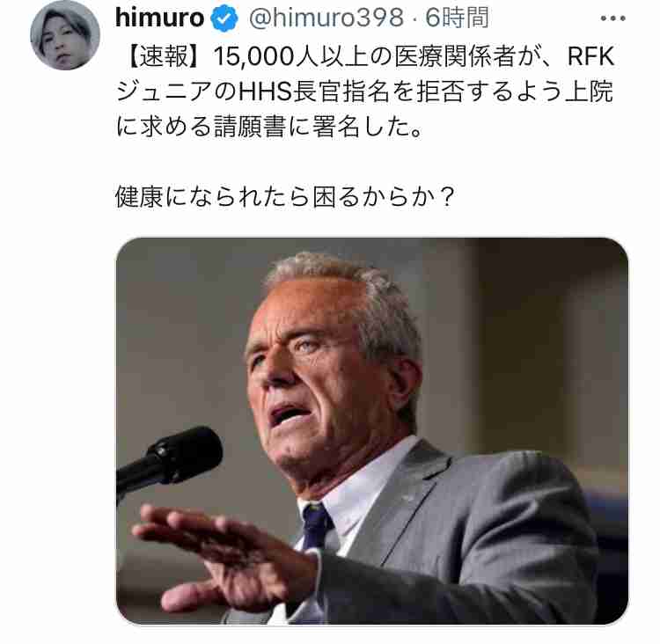Screen dimensions: 660x644
Task: Open the @himuro398 handle link
Action: pos(326,18)
